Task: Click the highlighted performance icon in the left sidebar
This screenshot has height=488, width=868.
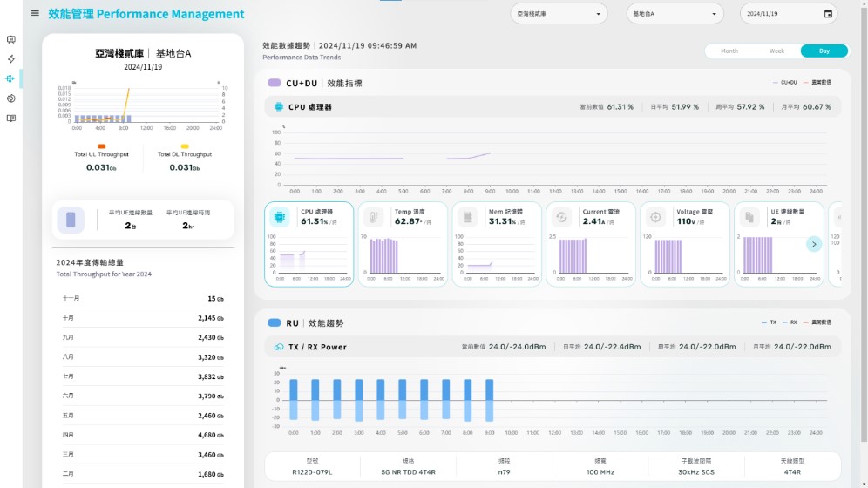Action: (x=10, y=78)
